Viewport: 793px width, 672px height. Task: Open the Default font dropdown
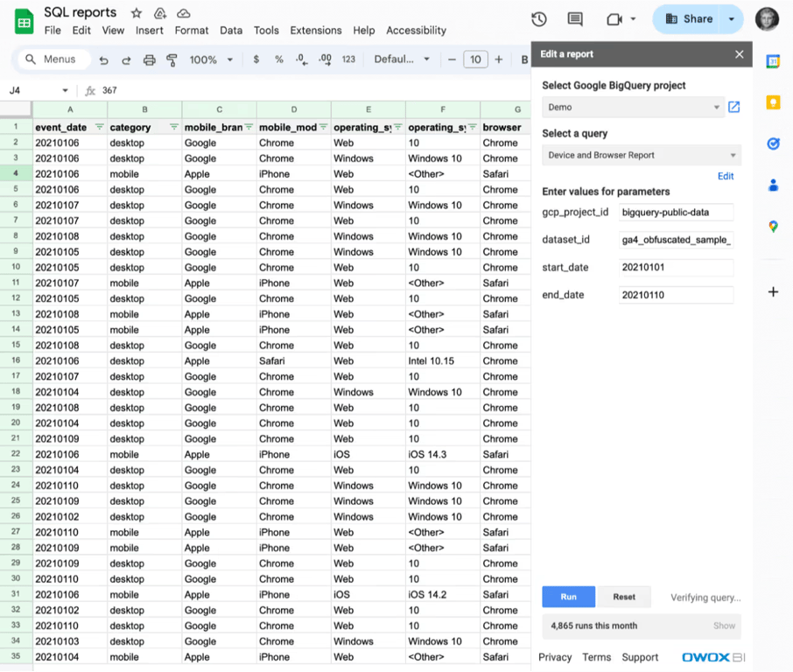[x=402, y=59]
